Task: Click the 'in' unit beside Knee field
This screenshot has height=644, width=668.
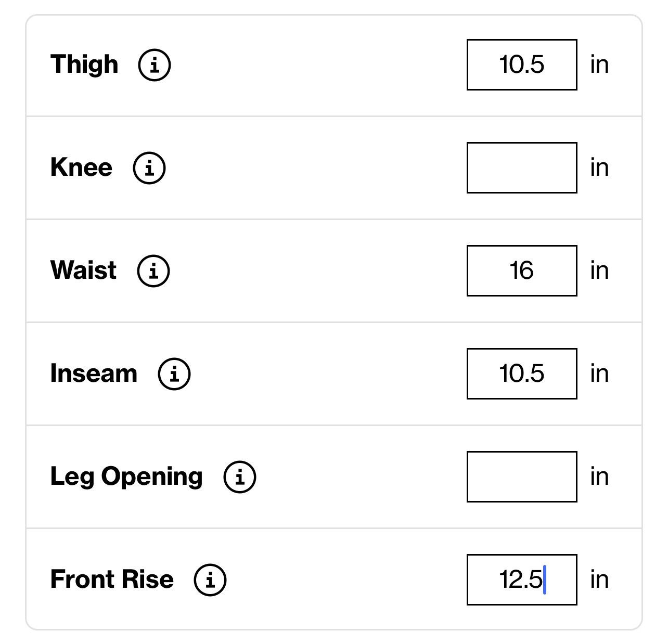Action: [599, 168]
